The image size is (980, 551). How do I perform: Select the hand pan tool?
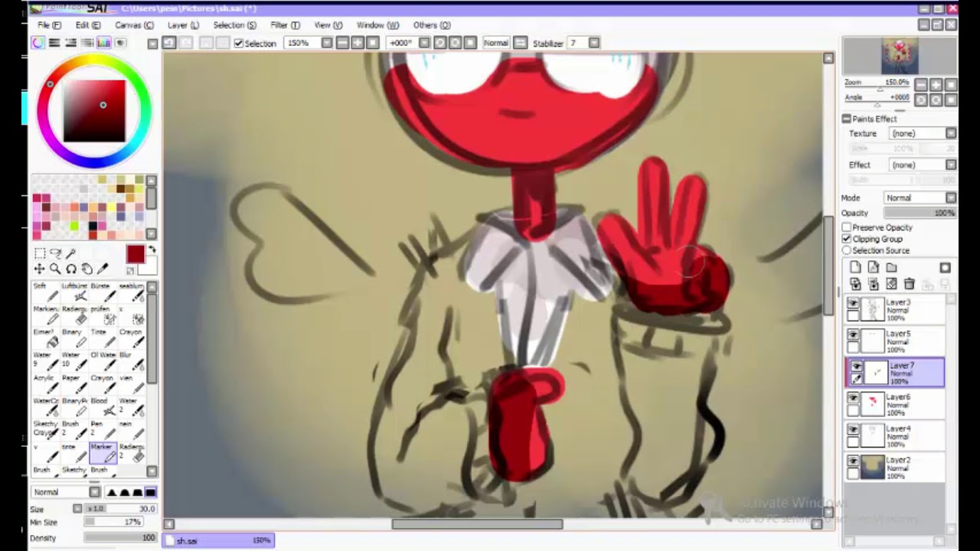click(87, 269)
